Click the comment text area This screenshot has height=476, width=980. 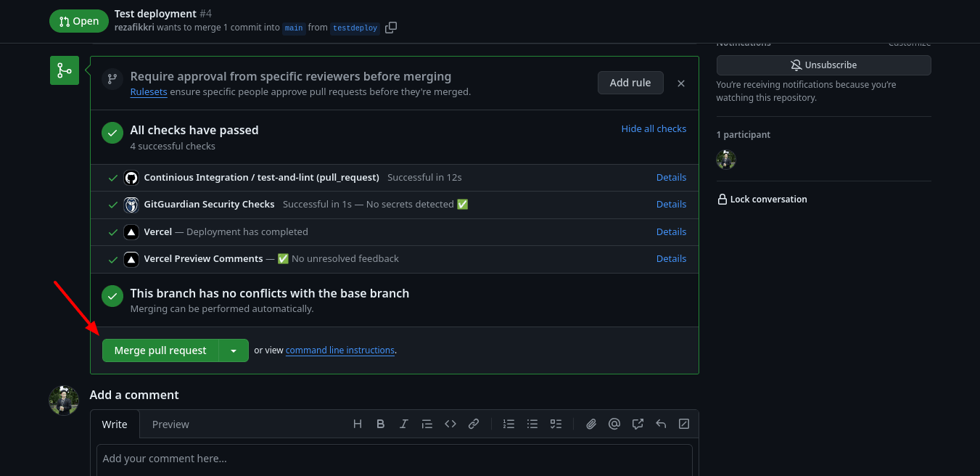coord(394,460)
